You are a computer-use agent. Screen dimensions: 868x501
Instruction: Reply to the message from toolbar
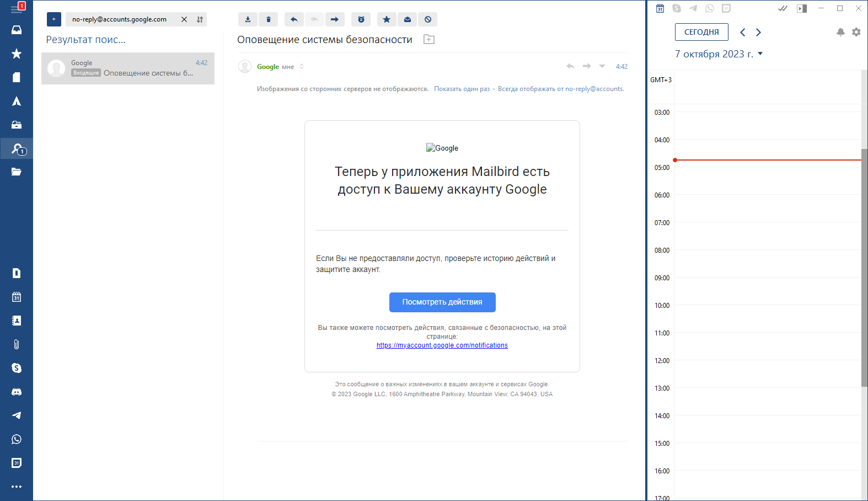[294, 19]
